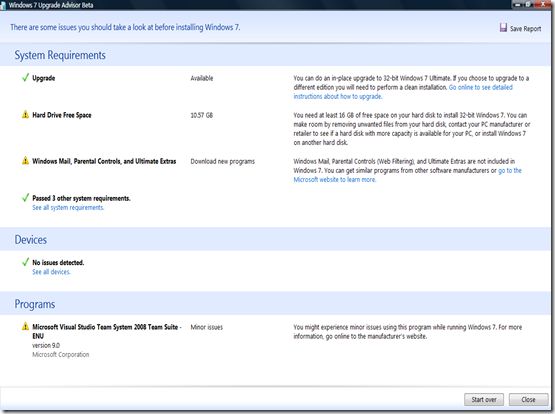This screenshot has height=414, width=555.
Task: Click the green checkmark next to Upgrade
Action: pyautogui.click(x=25, y=77)
